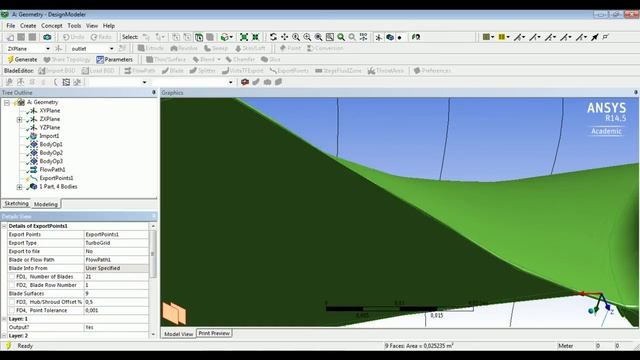Switch to the Modeling tab

pos(46,204)
